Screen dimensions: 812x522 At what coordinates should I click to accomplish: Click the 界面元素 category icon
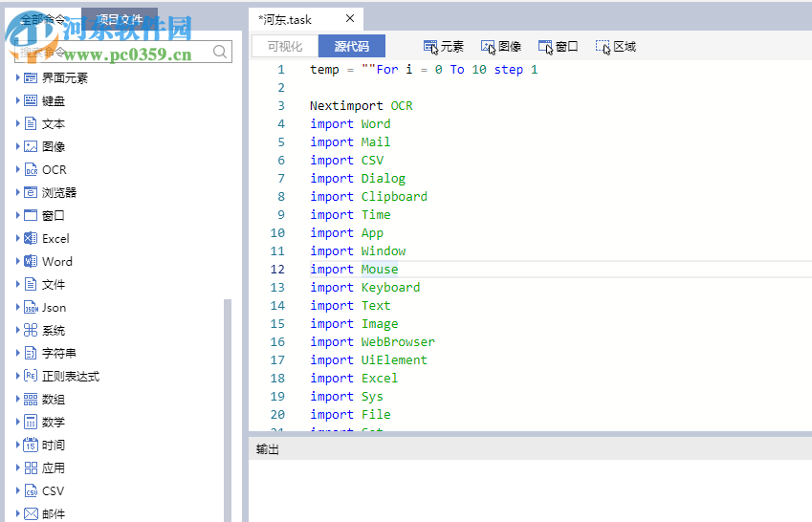point(31,77)
